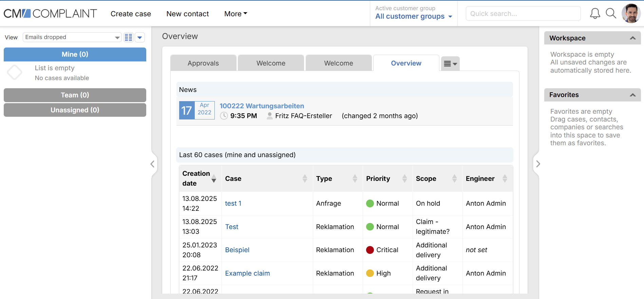
Task: Click the 'News' section header
Action: (344, 90)
